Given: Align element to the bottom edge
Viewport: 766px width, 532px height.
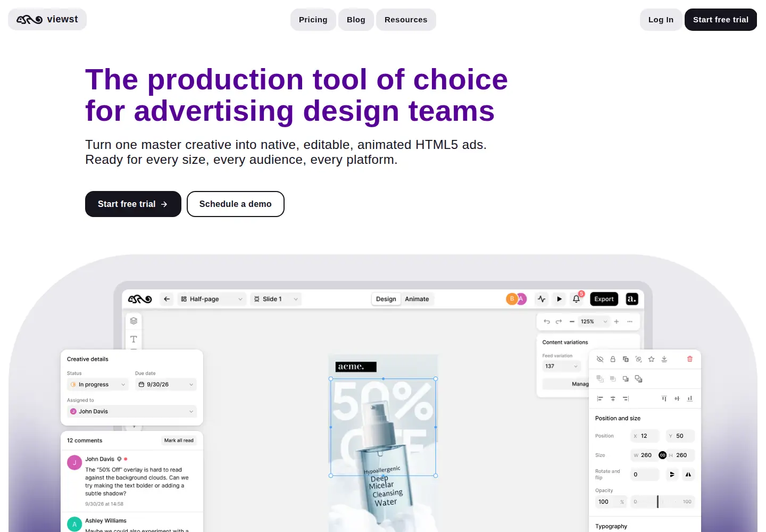Looking at the screenshot, I should point(690,398).
